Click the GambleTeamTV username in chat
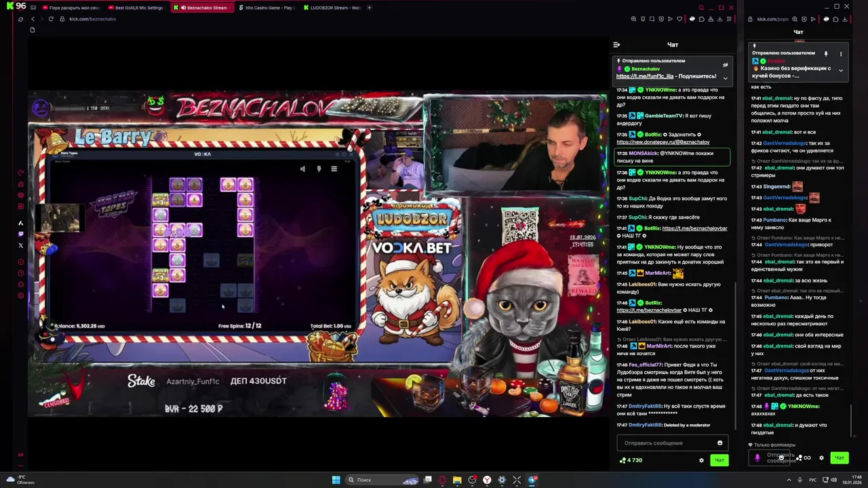Viewport: 868px width, 488px height. point(665,116)
